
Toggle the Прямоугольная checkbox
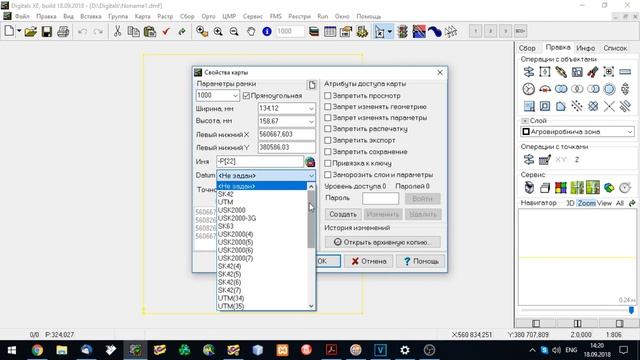246,96
